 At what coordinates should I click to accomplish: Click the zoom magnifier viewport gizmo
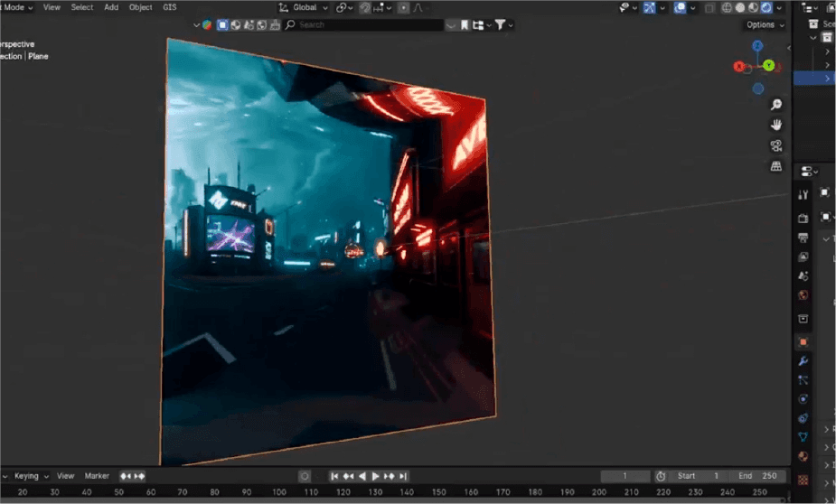coord(776,105)
